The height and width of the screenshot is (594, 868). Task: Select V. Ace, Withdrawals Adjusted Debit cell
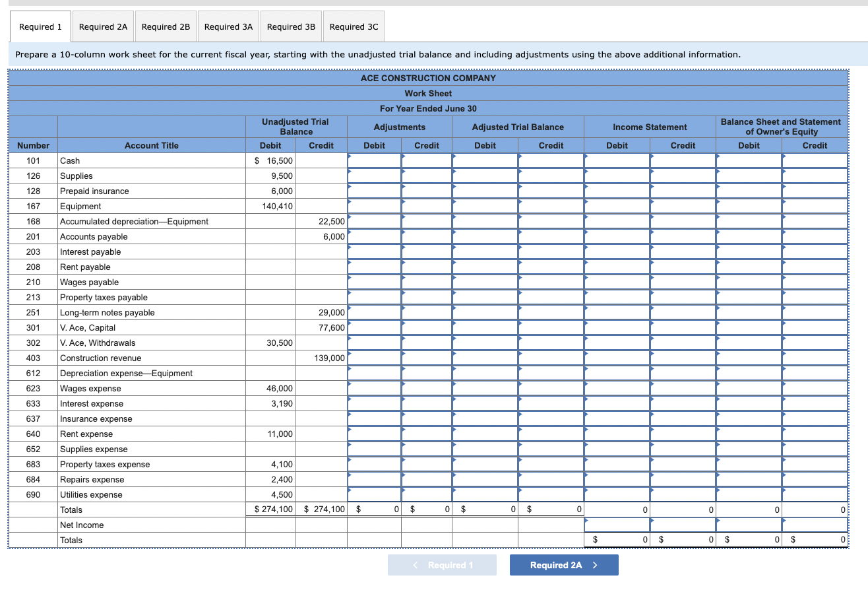(x=485, y=343)
